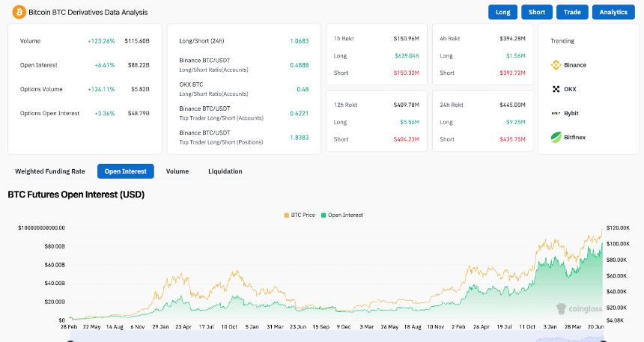This screenshot has width=644, height=342.
Task: Open Analytics via the top button
Action: pos(613,12)
